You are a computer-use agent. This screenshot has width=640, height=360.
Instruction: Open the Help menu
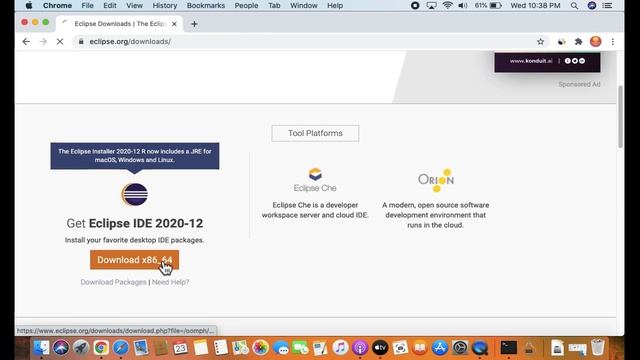pyautogui.click(x=335, y=6)
